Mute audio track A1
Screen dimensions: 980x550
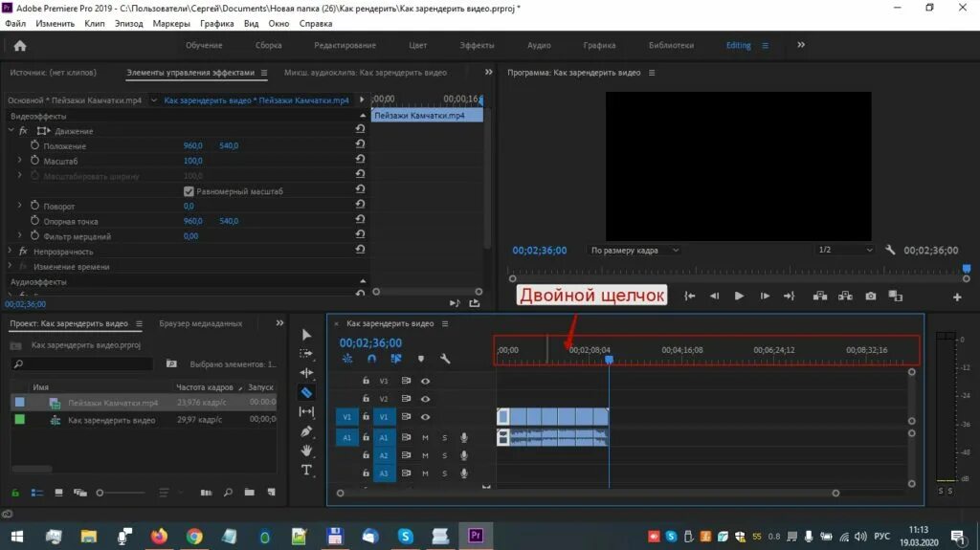coord(425,437)
